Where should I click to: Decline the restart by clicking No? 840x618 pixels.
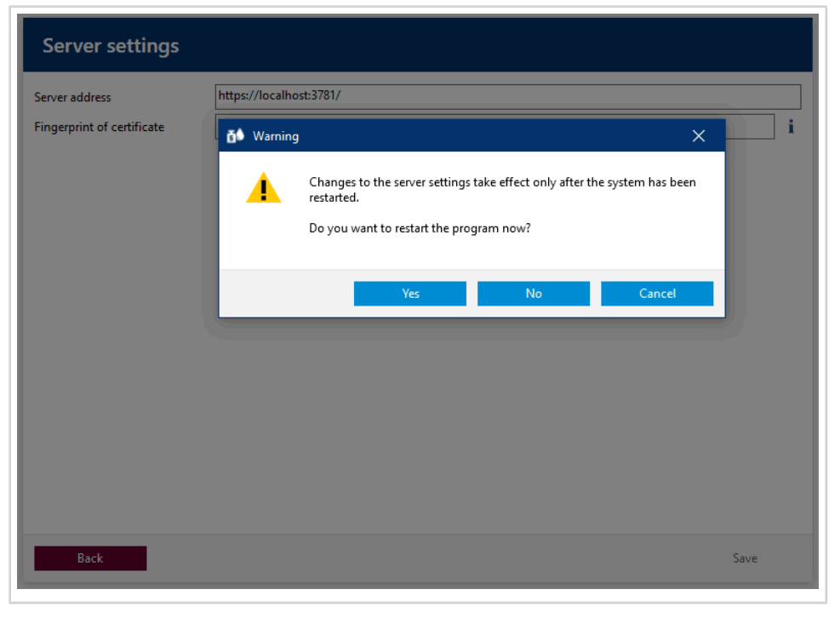click(533, 293)
